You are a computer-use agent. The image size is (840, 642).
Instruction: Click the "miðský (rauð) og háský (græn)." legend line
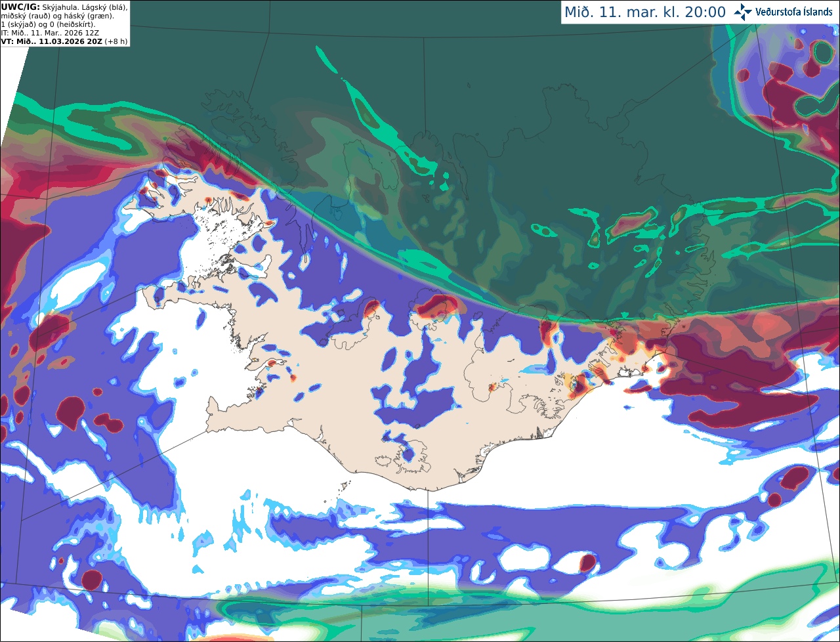click(x=57, y=15)
